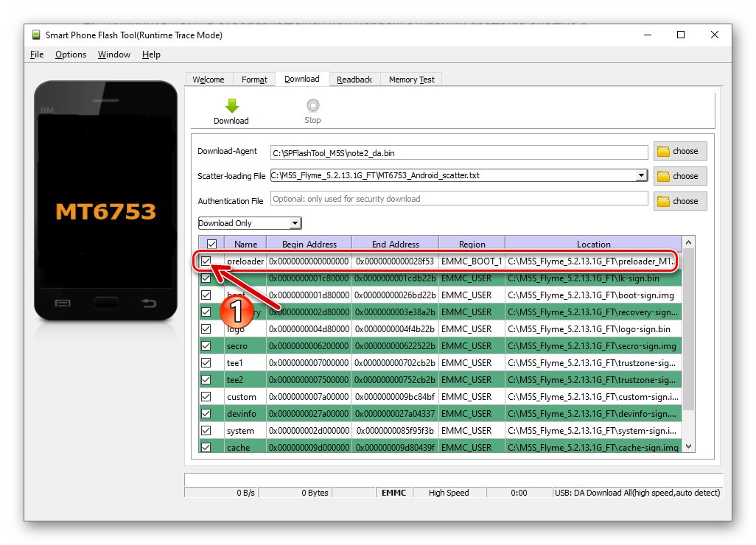The image size is (756, 545).
Task: Open the Options menu
Action: 71,54
